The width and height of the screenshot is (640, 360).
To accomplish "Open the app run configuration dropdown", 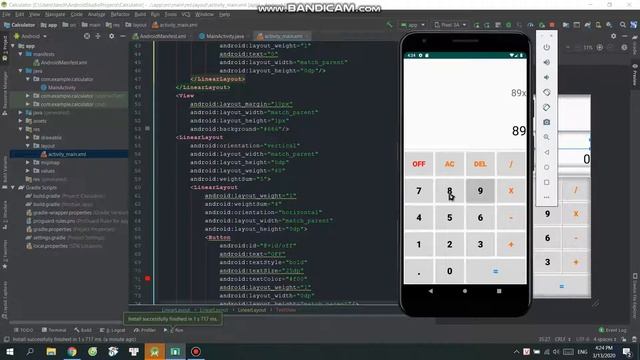I will click(x=413, y=25).
